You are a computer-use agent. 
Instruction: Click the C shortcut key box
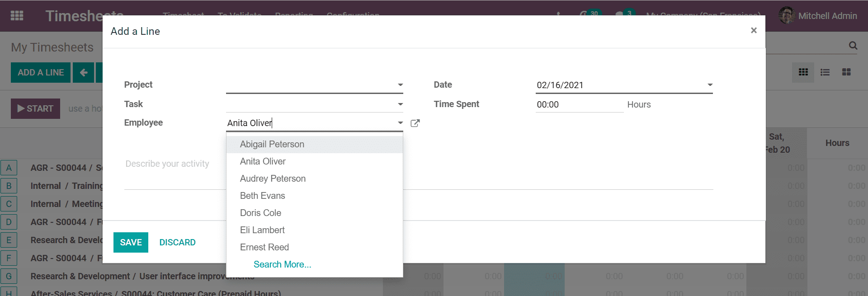[x=9, y=204]
